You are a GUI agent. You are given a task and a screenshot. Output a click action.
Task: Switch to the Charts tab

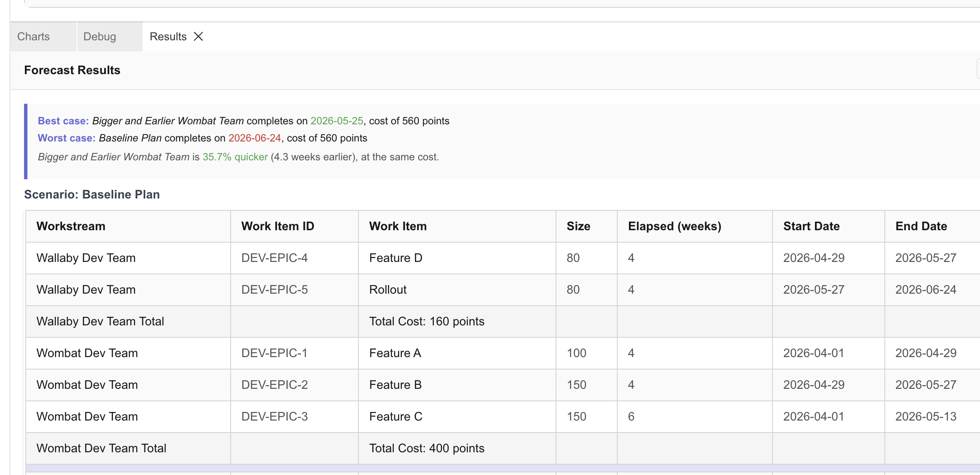tap(33, 36)
